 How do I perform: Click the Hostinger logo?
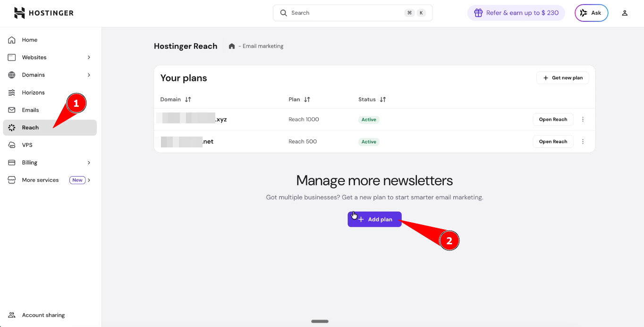point(44,13)
